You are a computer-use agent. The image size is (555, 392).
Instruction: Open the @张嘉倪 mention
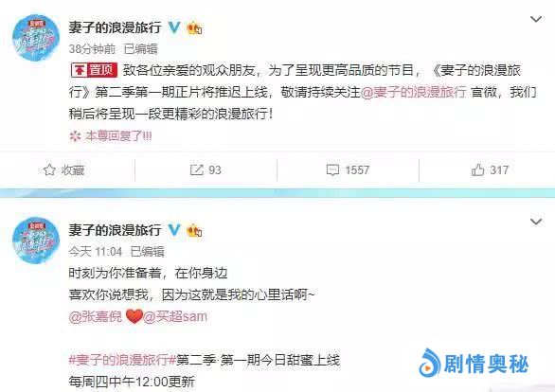click(96, 316)
